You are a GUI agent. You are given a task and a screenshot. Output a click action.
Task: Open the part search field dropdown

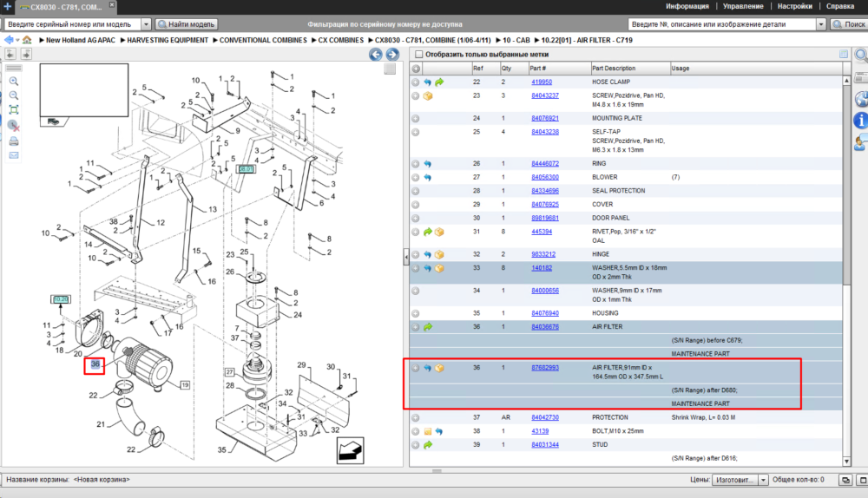click(821, 24)
